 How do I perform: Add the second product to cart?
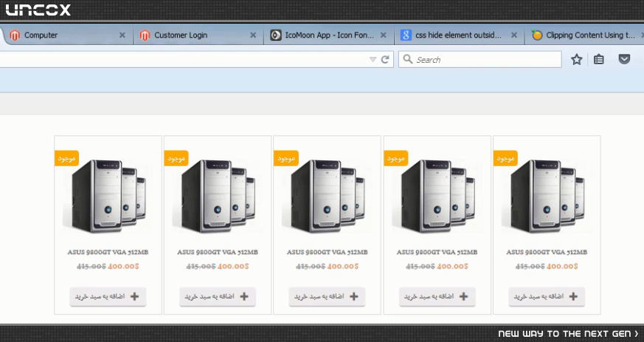tap(218, 296)
